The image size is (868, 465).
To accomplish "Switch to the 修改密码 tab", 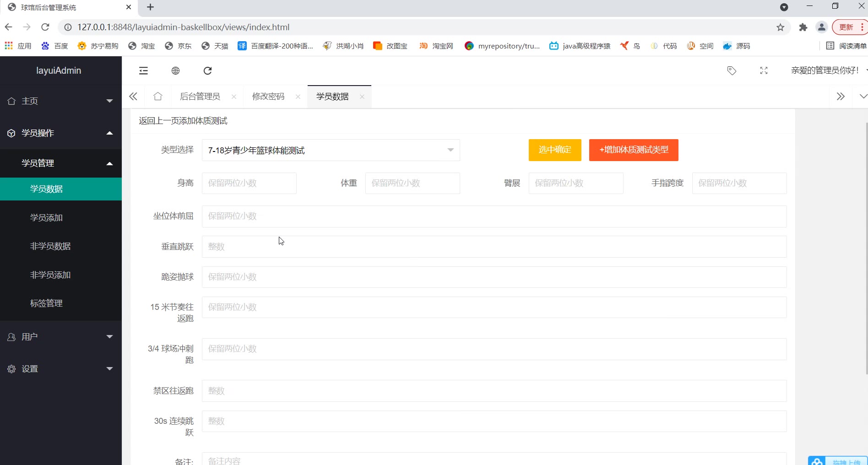I will pos(268,97).
